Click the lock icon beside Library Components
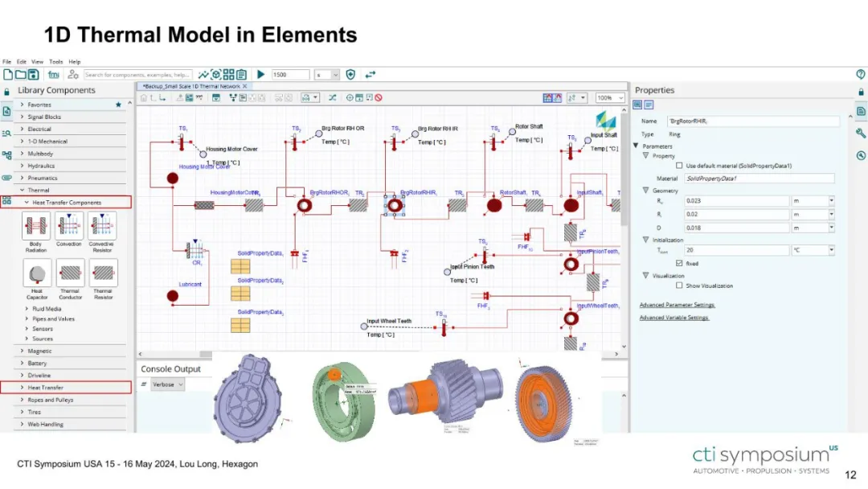This screenshot has height=489, width=868. 6,92
